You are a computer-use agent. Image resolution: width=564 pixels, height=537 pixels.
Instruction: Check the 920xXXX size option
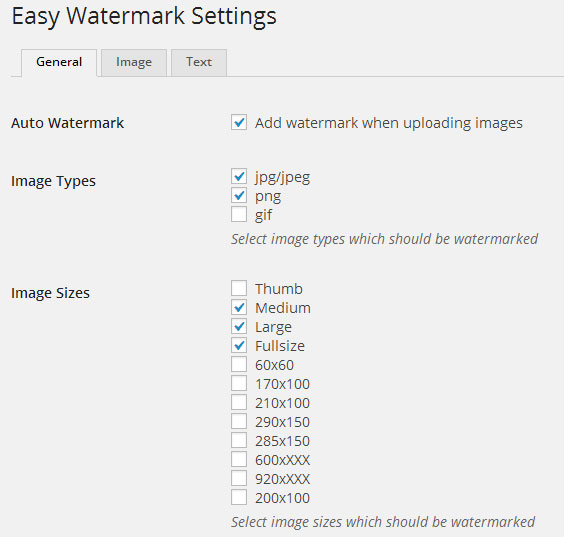(239, 479)
